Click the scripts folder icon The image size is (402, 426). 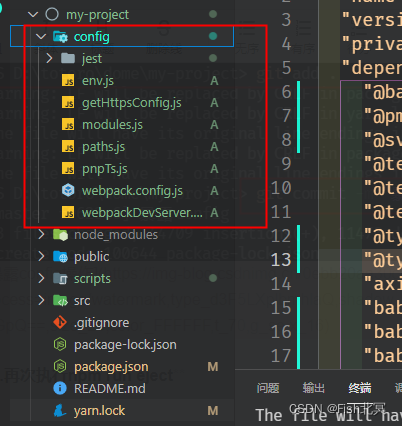click(x=61, y=279)
